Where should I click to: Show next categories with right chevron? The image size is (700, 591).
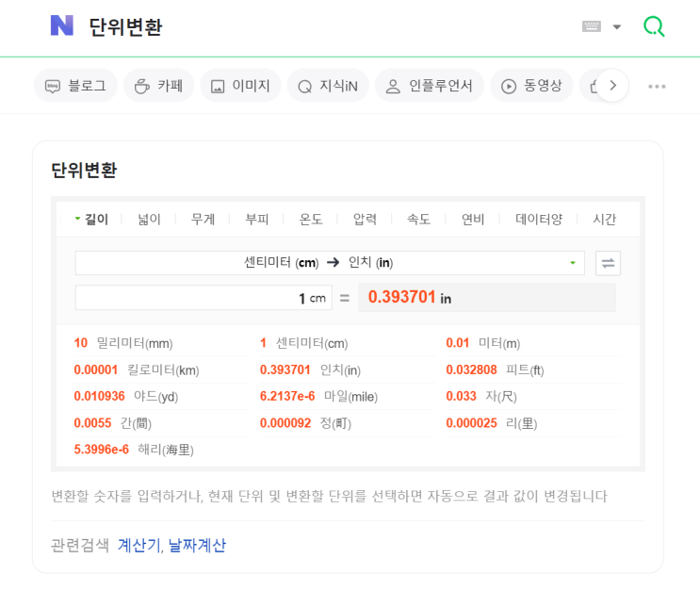[x=613, y=86]
